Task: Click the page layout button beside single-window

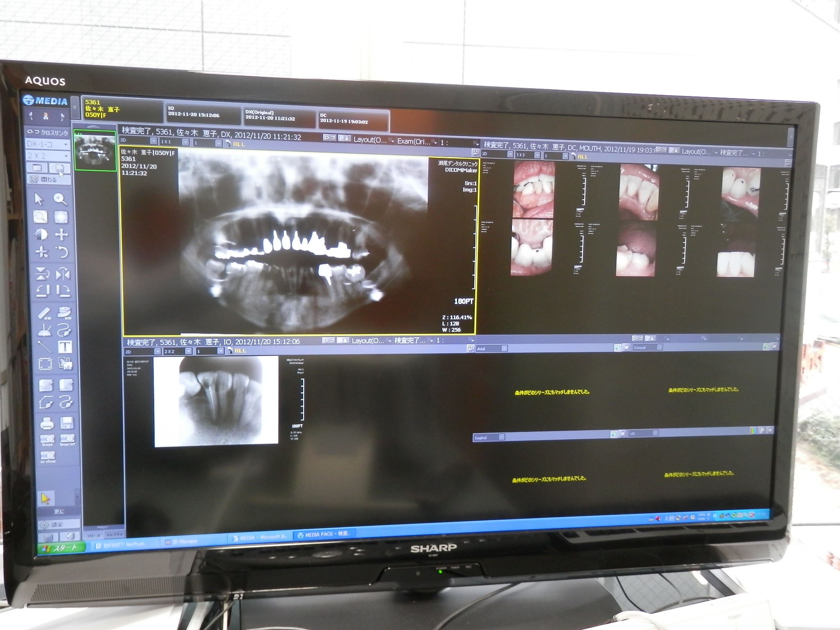Action: coord(59,168)
